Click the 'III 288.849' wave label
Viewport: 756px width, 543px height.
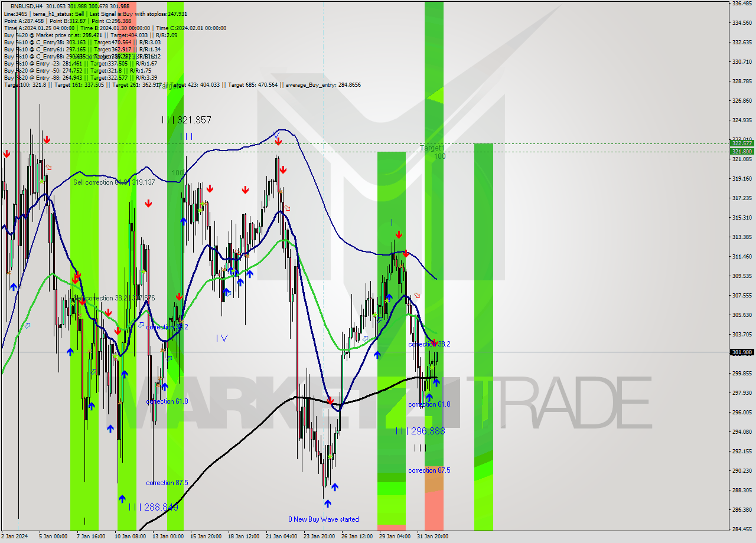[x=153, y=507]
